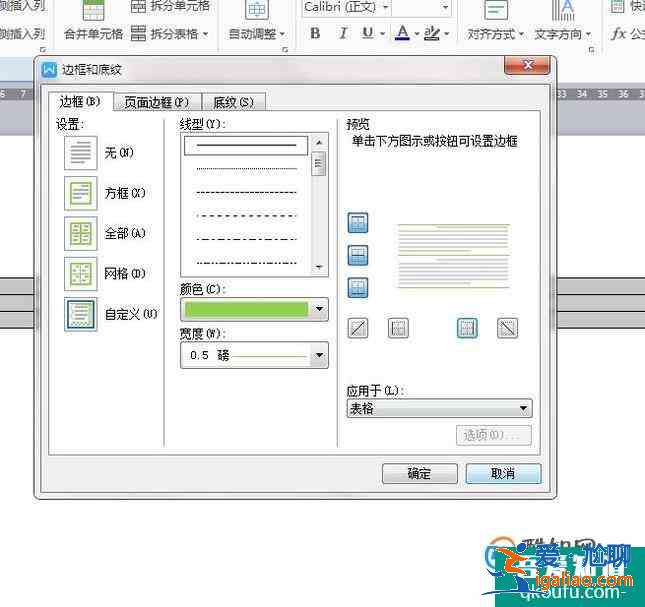
Task: Click the highlight pen icon
Action: coord(432,33)
